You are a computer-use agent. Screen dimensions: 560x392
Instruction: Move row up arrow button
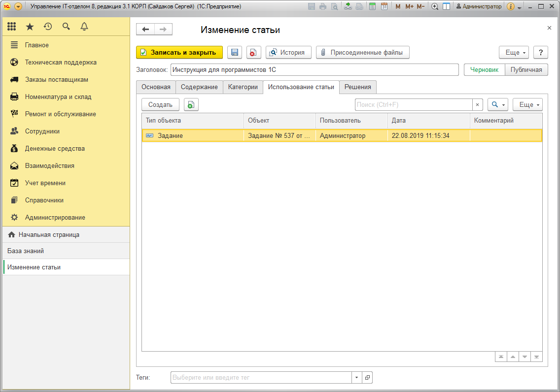[513, 357]
